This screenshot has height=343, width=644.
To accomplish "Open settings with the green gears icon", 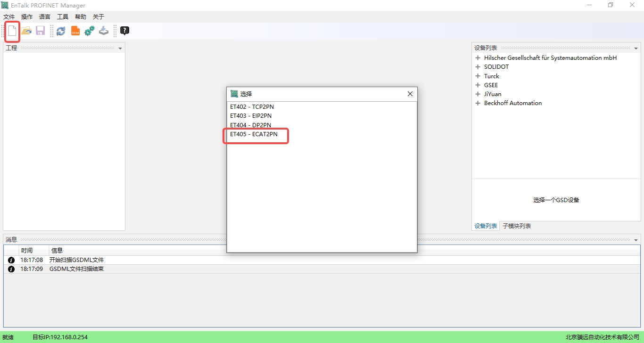I will click(90, 31).
